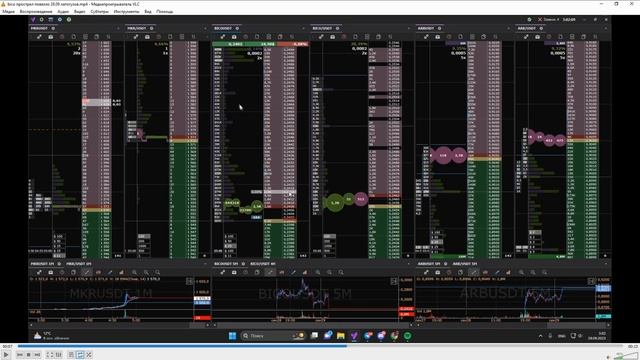The image size is (640, 360).
Task: Click the camera icon in BICOUSDT order book toolbar
Action: click(x=234, y=37)
